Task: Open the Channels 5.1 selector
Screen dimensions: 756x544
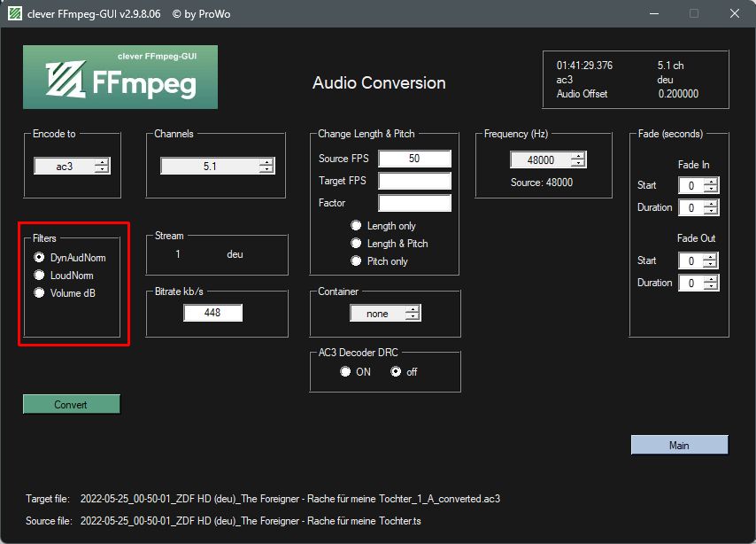Action: coord(218,166)
